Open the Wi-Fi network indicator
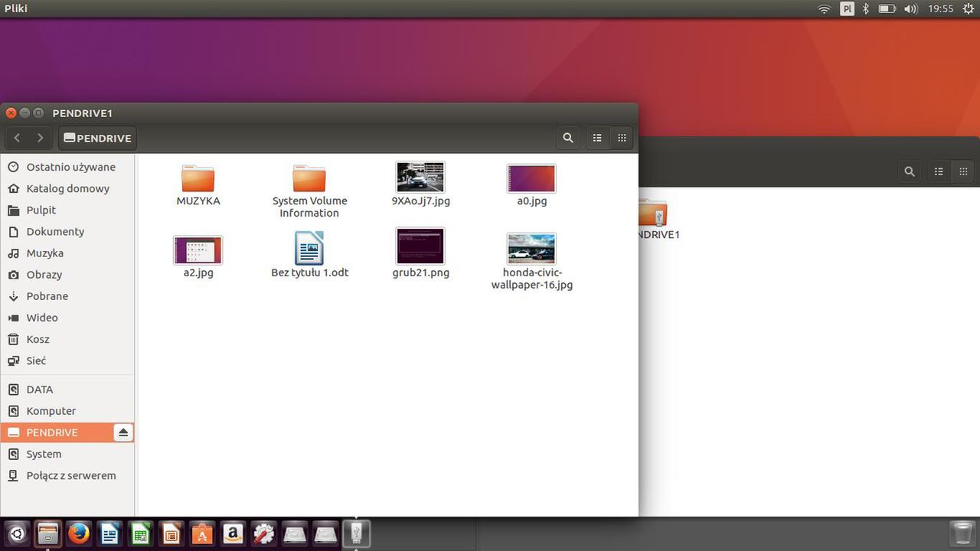This screenshot has height=551, width=980. coord(825,9)
